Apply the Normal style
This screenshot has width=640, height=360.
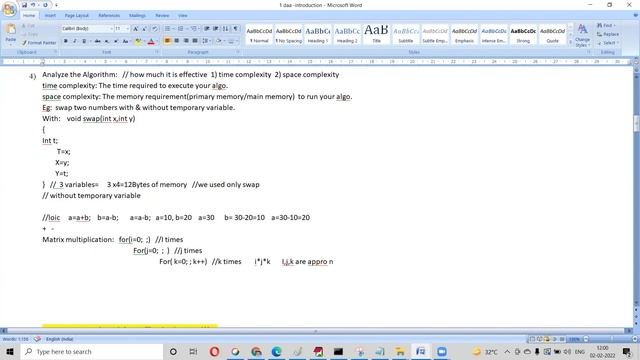tap(259, 35)
